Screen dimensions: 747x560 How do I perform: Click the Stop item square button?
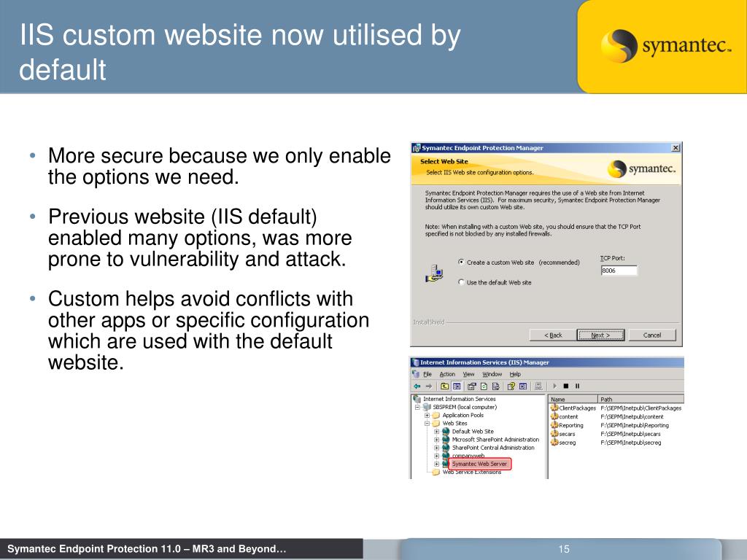(x=566, y=386)
